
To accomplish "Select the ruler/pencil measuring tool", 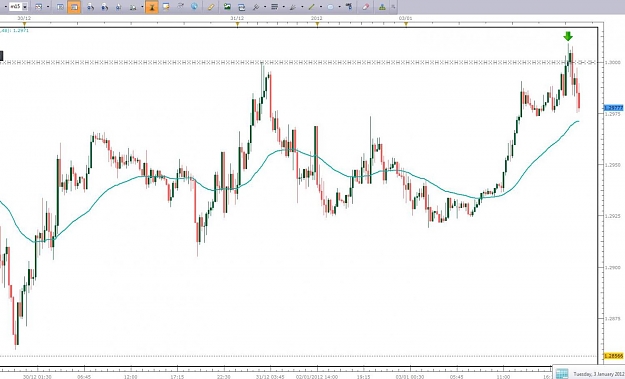I will pos(211,7).
